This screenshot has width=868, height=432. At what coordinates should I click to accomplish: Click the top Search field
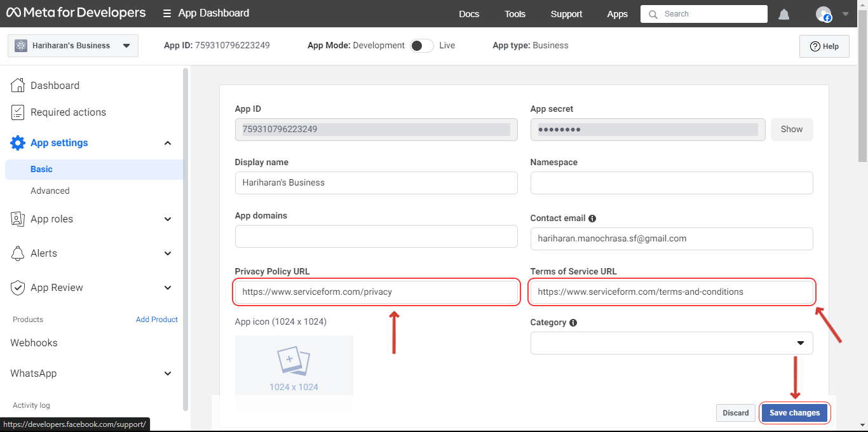(704, 14)
